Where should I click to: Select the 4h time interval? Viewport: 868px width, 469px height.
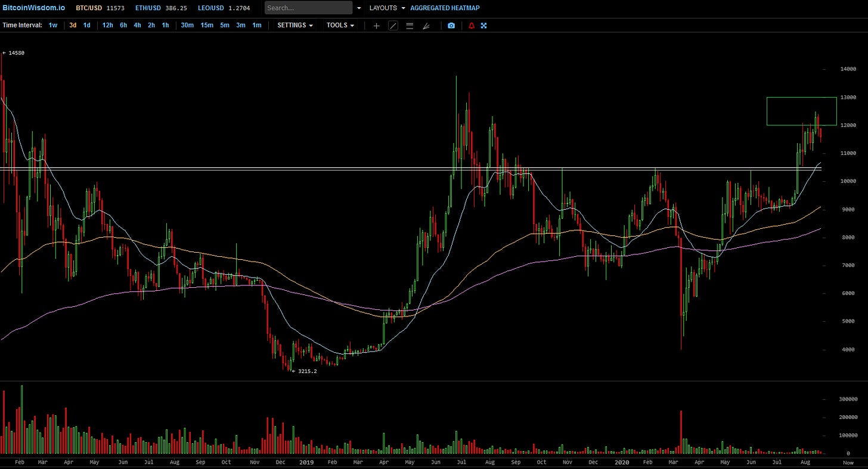(137, 26)
